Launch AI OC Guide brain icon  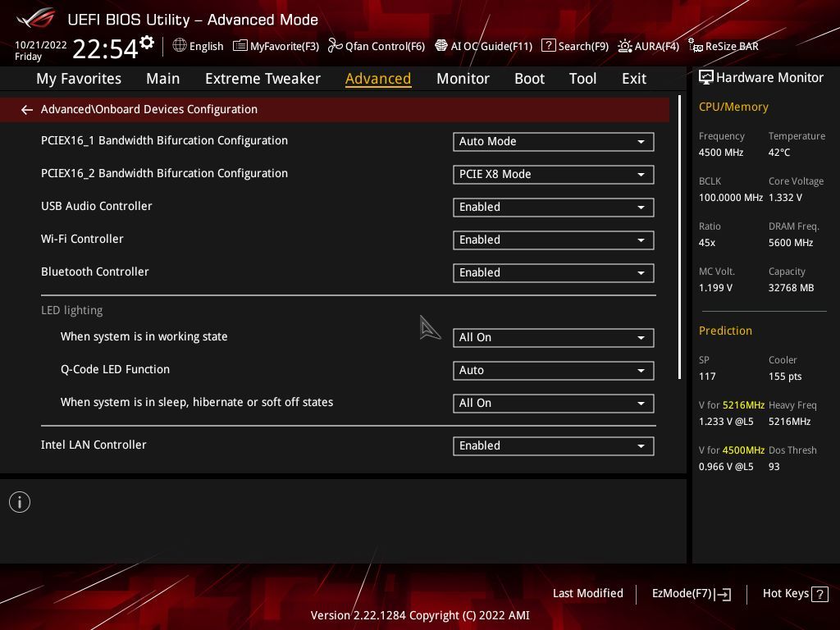pos(441,46)
